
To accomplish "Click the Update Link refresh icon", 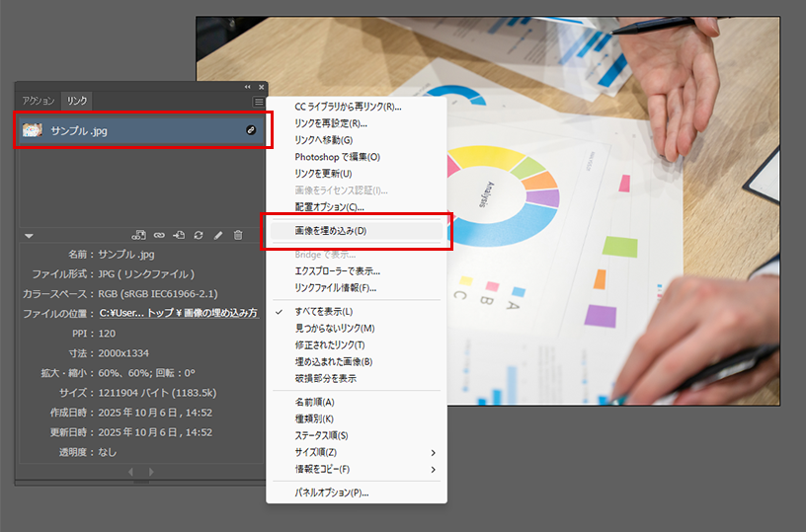I will (199, 235).
